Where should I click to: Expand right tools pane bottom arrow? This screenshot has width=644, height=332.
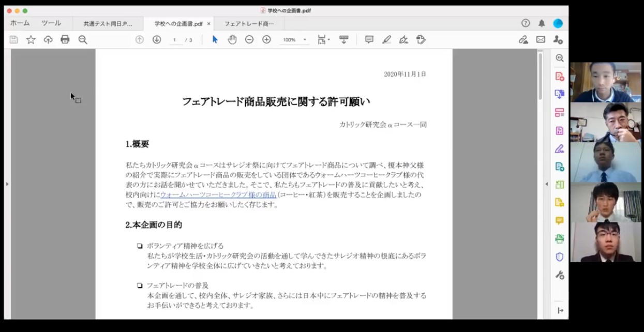click(x=560, y=310)
